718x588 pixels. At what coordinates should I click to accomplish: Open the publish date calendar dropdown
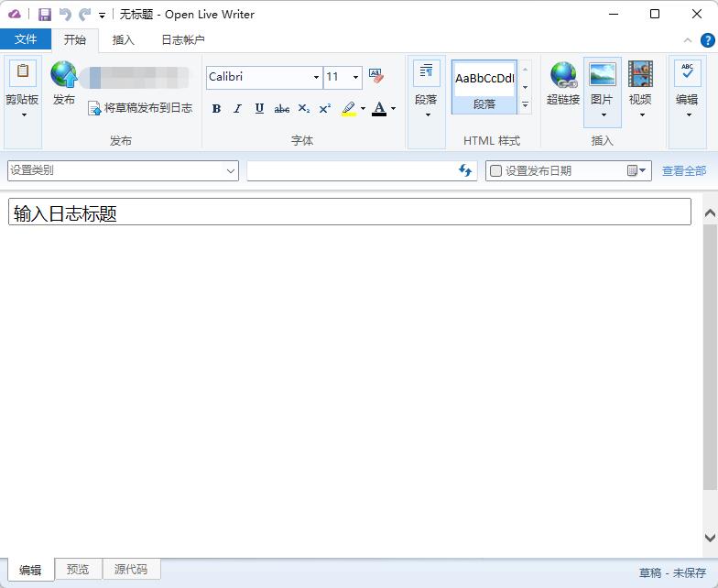(x=636, y=171)
